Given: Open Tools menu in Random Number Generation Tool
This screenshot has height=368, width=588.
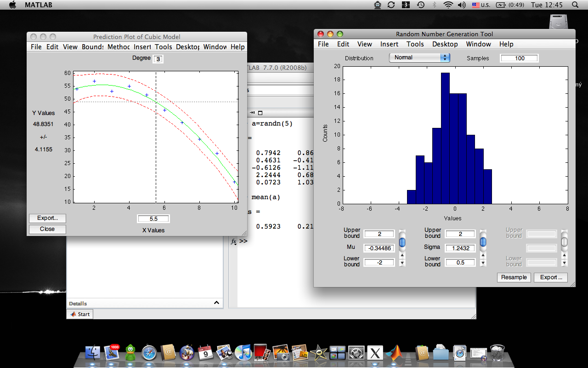Looking at the screenshot, I should [415, 44].
